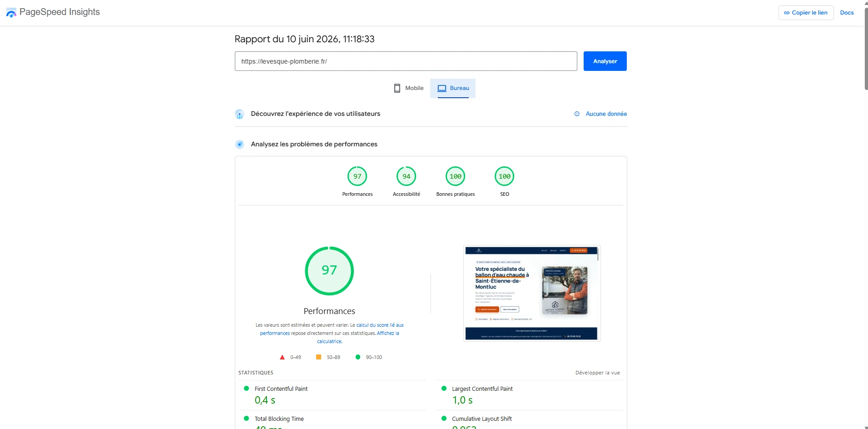Open the Affichez la calculatrice link

388,334
